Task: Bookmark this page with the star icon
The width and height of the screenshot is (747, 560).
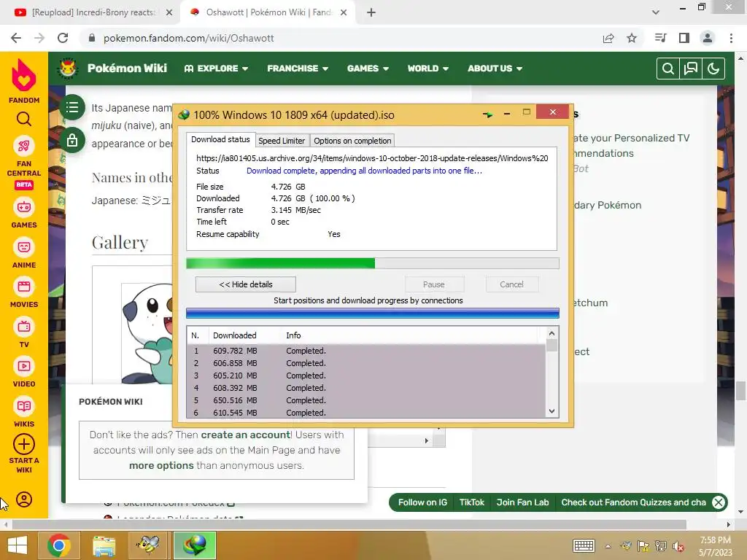Action: 632,38
